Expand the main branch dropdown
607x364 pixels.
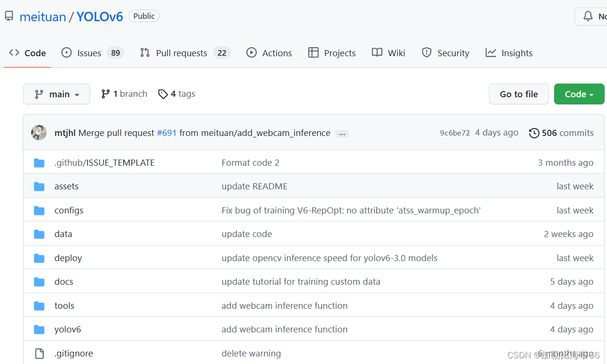pos(58,94)
